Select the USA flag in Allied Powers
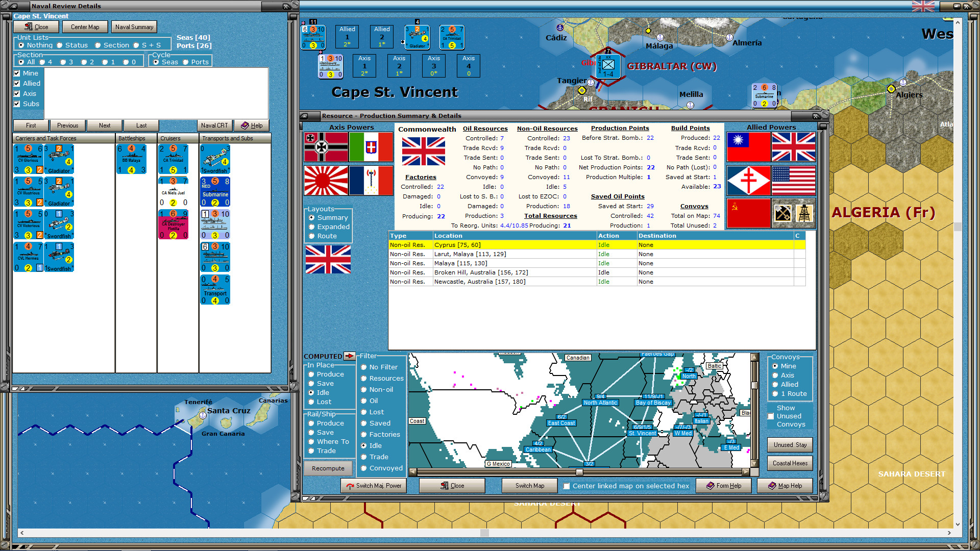 [x=793, y=181]
